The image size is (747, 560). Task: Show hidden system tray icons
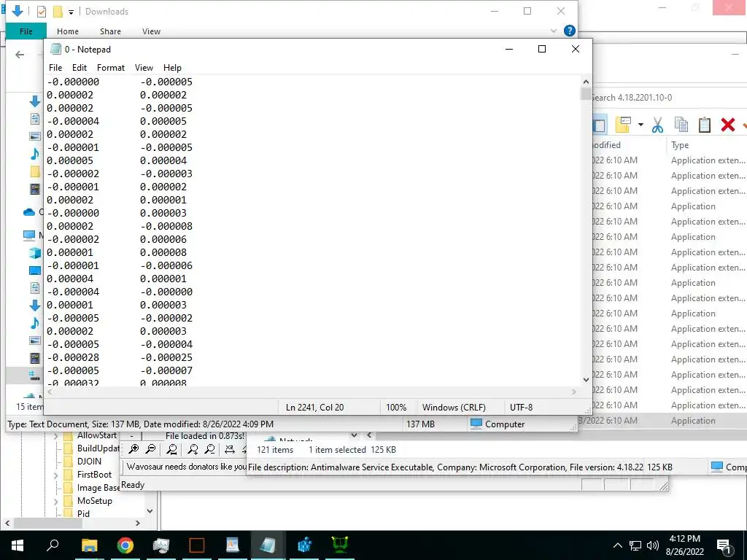tap(617, 545)
